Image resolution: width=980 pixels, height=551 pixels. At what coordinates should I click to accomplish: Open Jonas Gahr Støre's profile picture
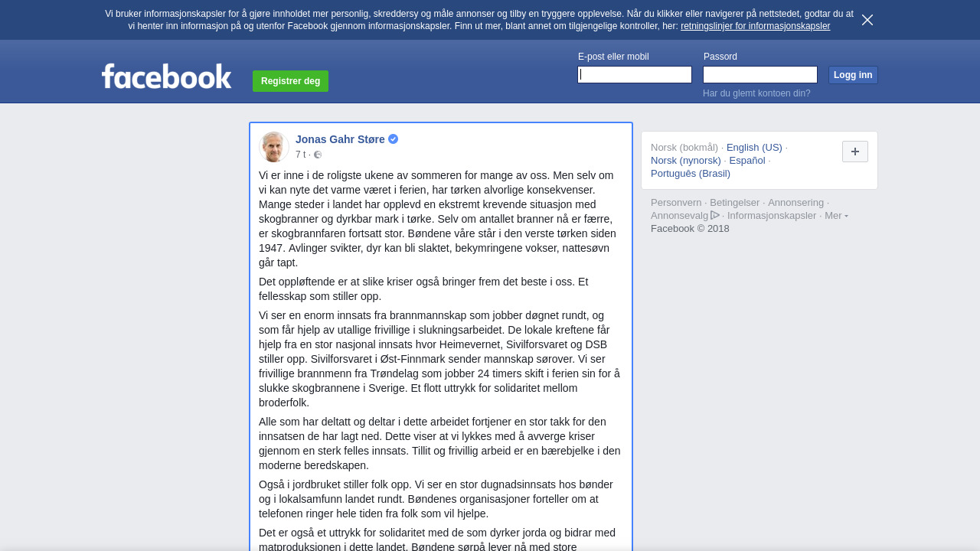[274, 147]
